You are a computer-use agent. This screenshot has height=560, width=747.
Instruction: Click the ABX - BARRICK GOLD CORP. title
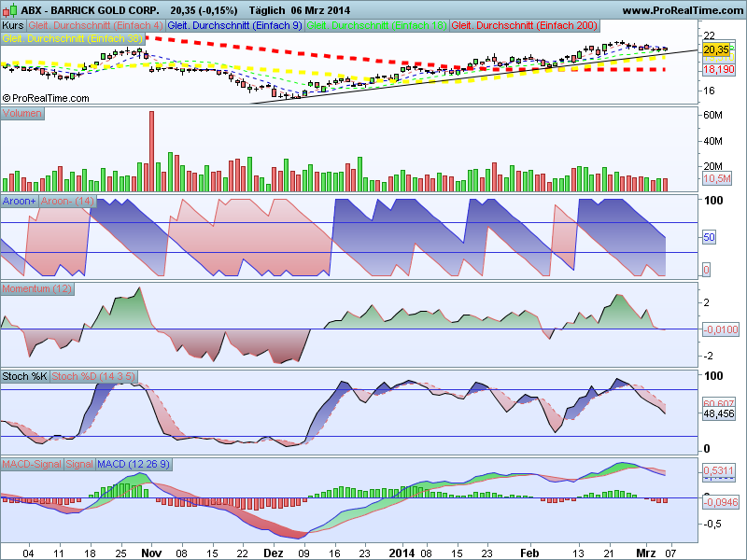(x=90, y=10)
